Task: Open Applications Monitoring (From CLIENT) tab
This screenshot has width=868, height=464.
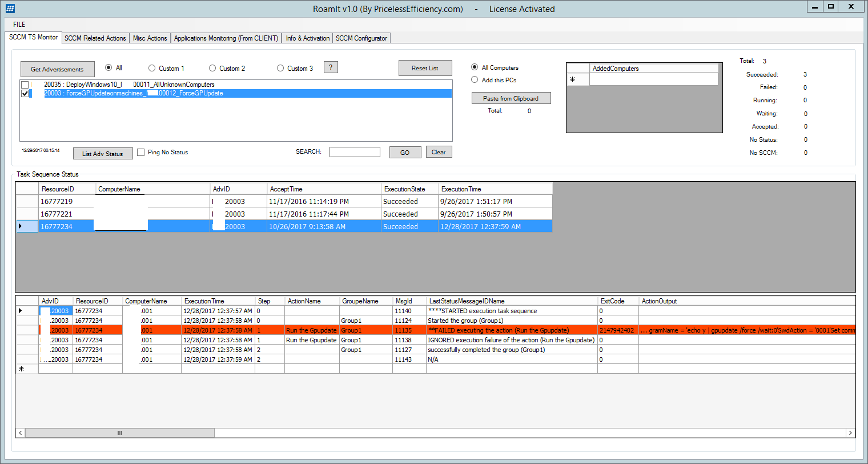Action: click(x=226, y=38)
